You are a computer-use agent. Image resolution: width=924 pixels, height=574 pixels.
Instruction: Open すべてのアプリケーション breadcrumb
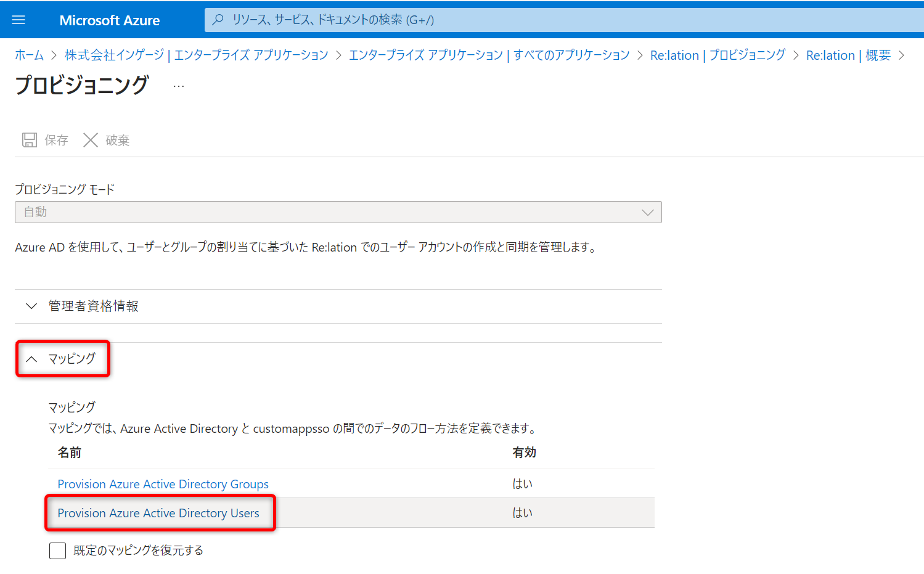click(489, 55)
